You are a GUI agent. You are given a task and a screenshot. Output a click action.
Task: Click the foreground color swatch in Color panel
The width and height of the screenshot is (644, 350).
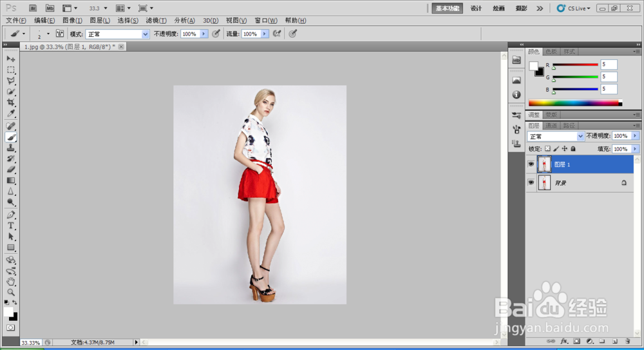click(533, 66)
